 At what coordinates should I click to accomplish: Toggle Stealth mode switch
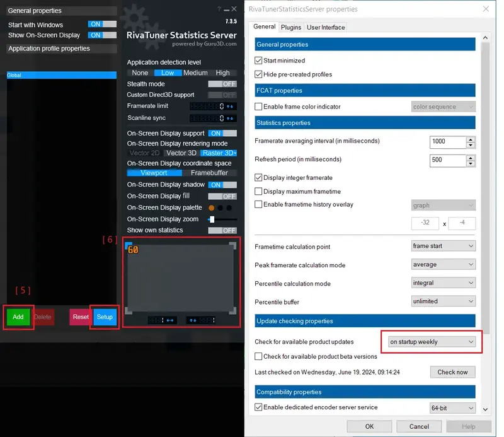point(222,84)
